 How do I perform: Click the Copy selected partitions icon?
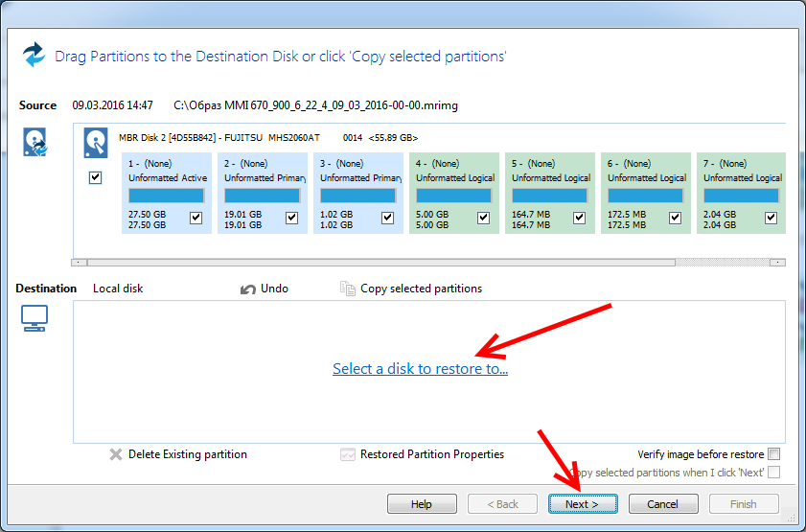347,289
